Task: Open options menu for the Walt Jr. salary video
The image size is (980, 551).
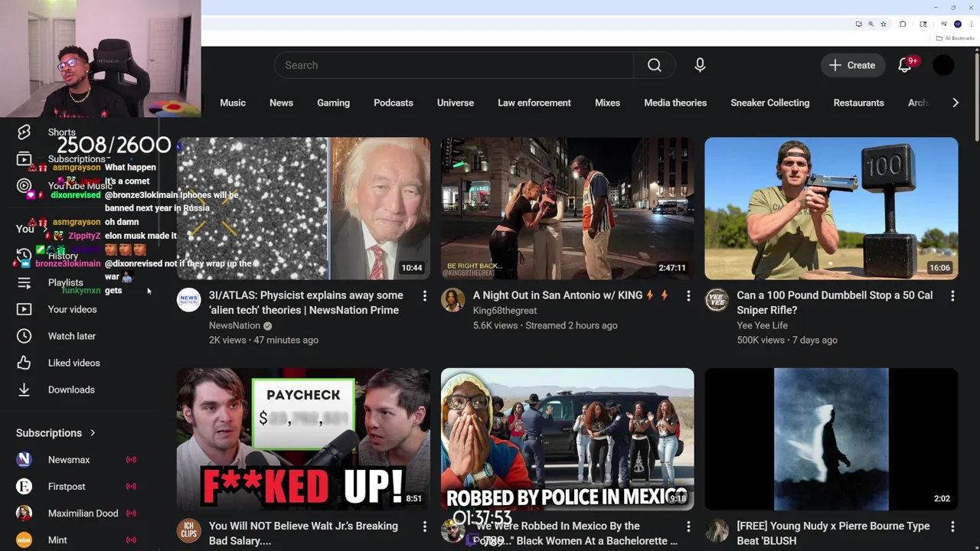Action: (425, 527)
